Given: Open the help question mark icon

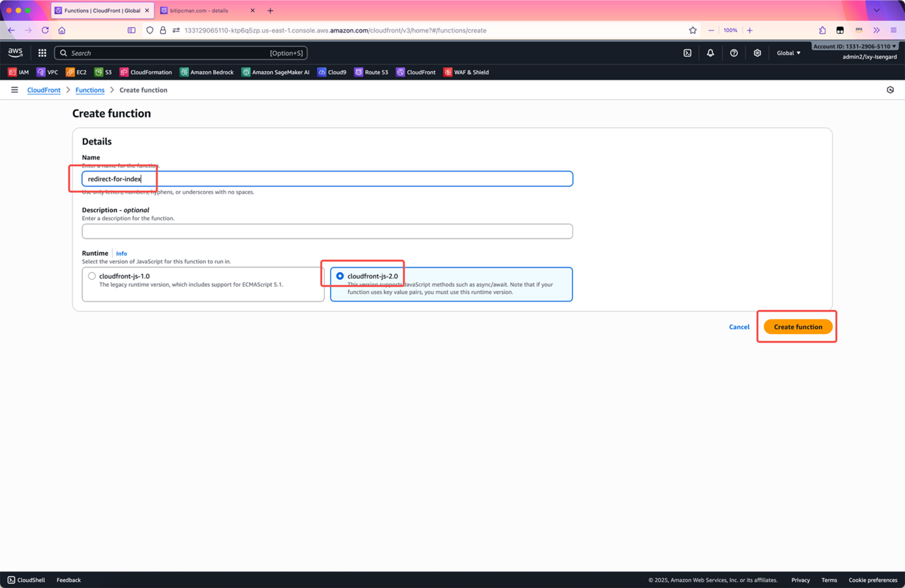Looking at the screenshot, I should [734, 53].
